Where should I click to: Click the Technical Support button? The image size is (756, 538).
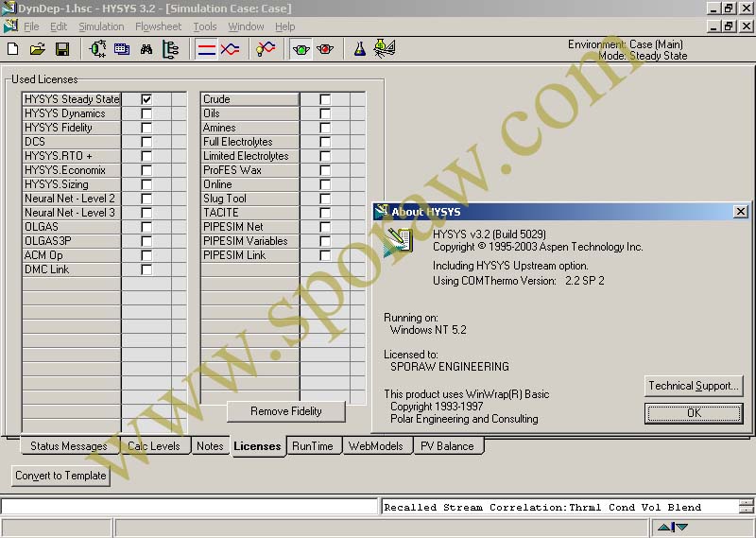[694, 386]
